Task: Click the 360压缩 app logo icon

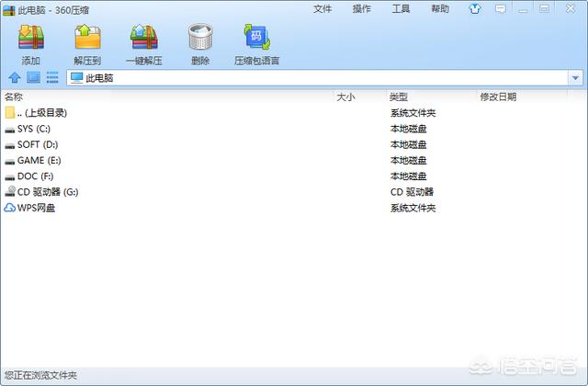Action: [x=8, y=10]
